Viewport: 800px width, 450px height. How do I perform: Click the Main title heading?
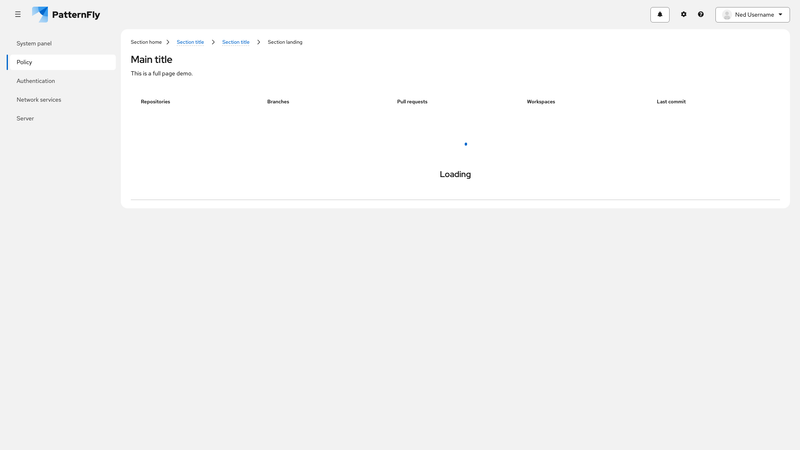pos(152,60)
